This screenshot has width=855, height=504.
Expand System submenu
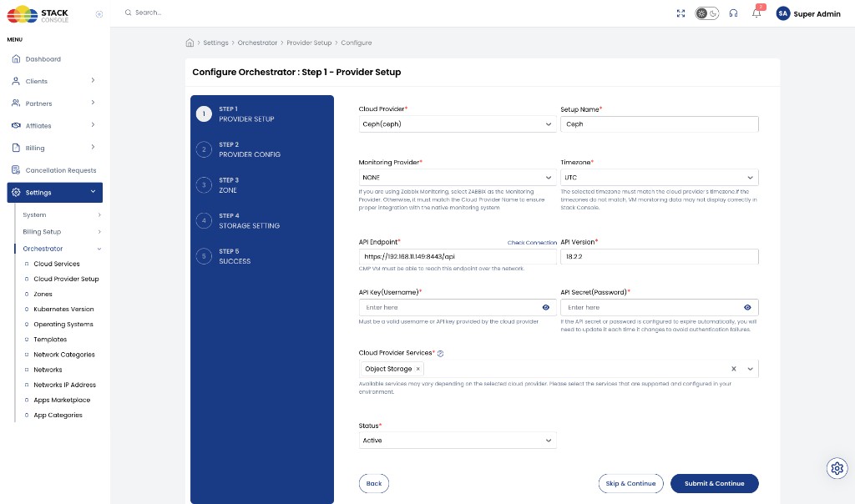[x=99, y=215]
